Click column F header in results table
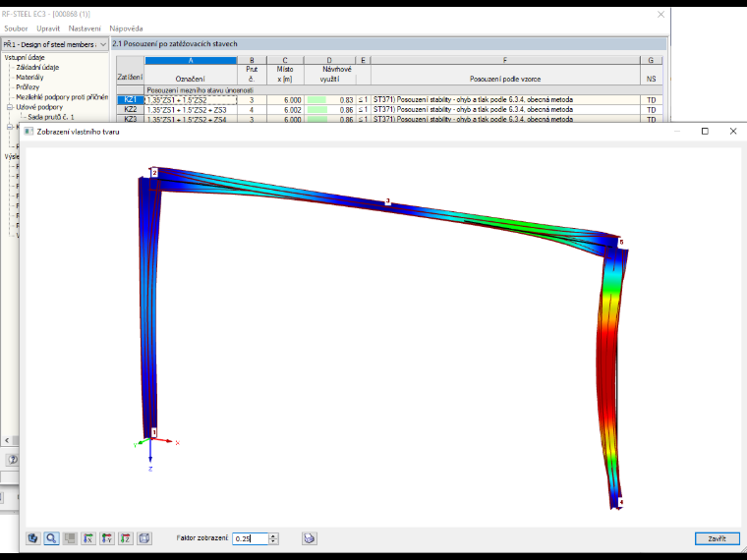The height and width of the screenshot is (560, 747). (x=505, y=61)
